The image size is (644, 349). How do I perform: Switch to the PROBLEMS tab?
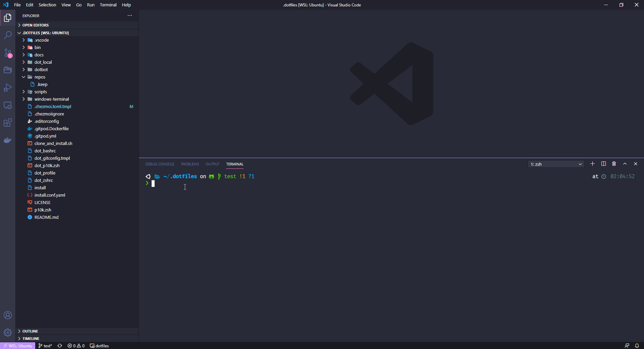[190, 164]
